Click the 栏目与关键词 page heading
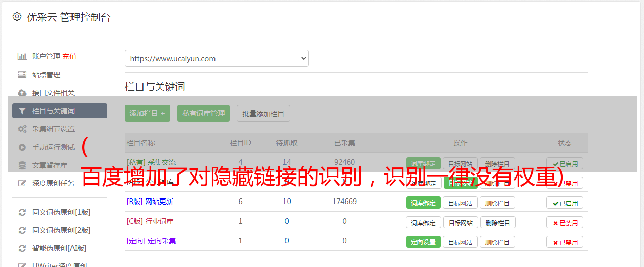 (155, 87)
